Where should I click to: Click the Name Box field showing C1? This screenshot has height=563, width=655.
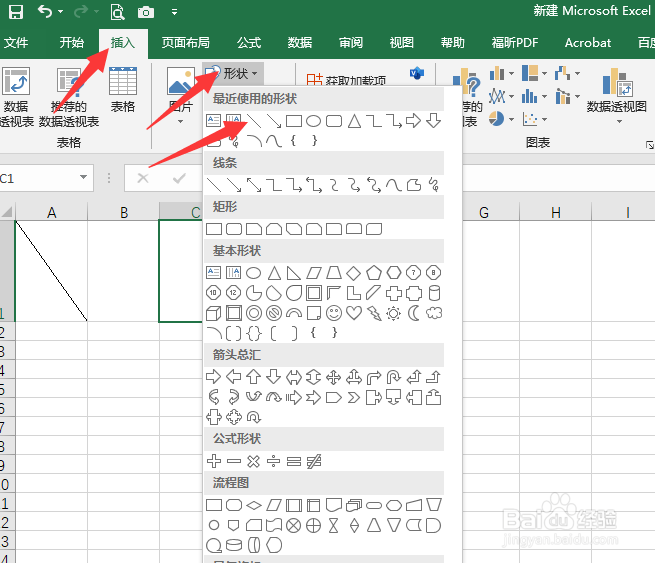point(40,178)
